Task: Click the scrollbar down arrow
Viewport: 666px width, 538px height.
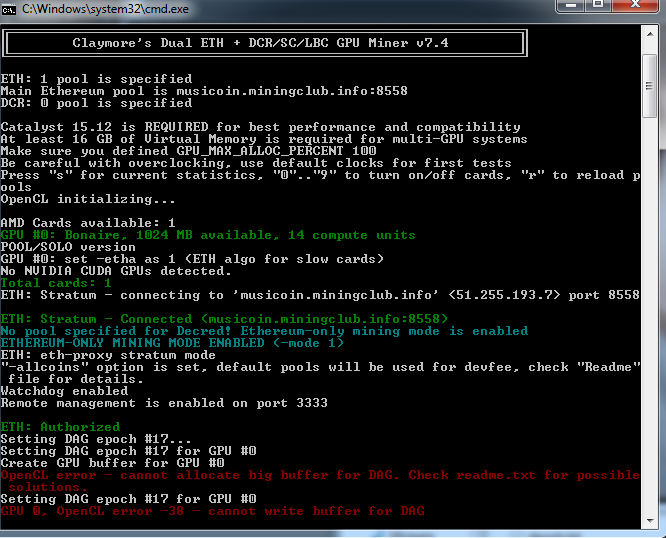Action: (x=650, y=521)
